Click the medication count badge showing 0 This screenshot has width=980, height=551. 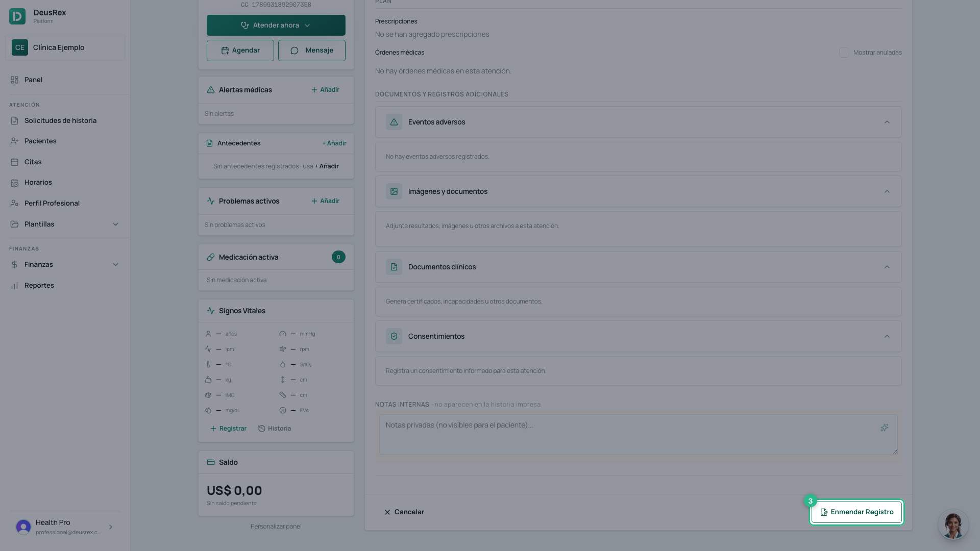click(338, 257)
